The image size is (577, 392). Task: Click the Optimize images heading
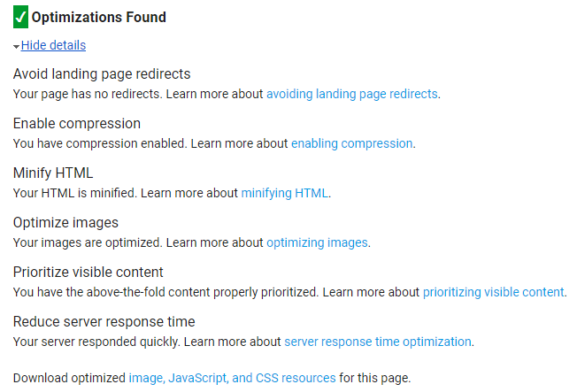[65, 223]
